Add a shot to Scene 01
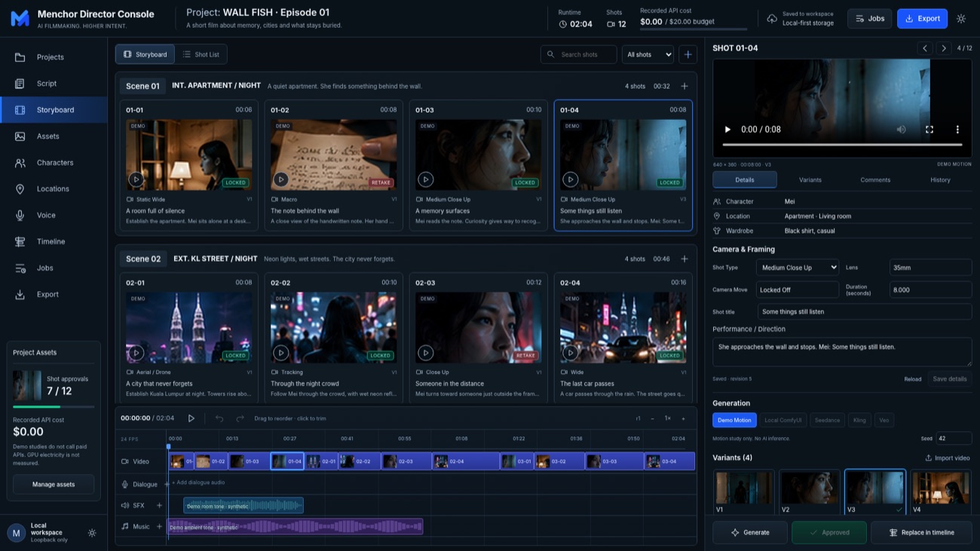The width and height of the screenshot is (980, 551). 684,86
